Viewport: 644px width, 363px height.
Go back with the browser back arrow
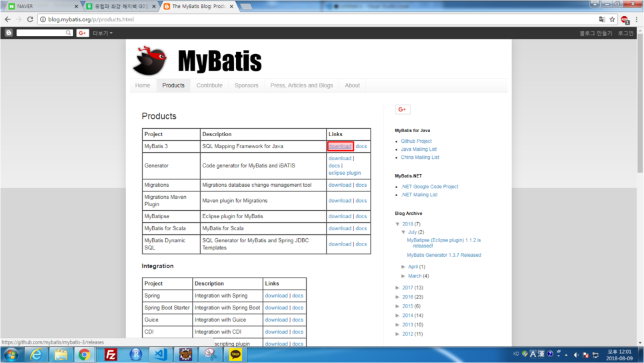tap(7, 19)
